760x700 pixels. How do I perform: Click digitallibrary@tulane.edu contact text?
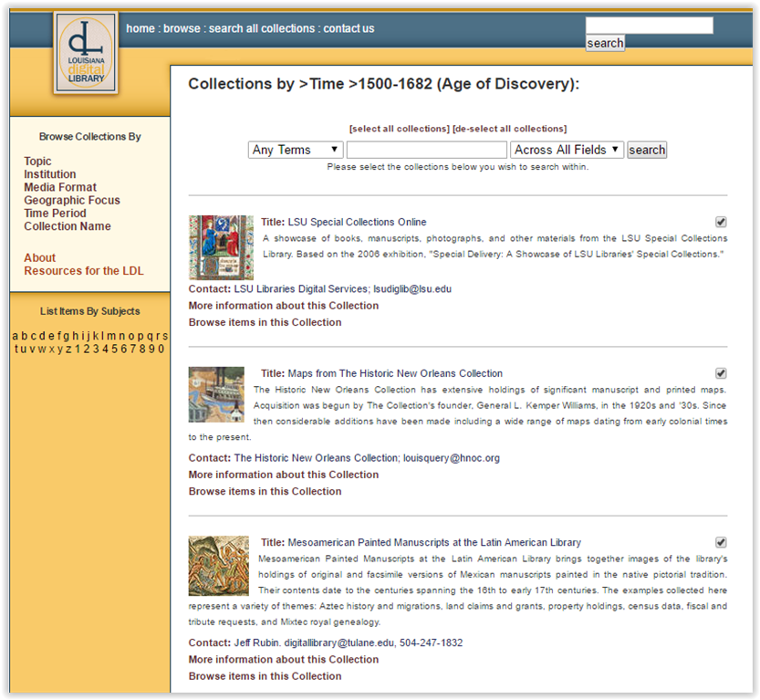[x=338, y=643]
